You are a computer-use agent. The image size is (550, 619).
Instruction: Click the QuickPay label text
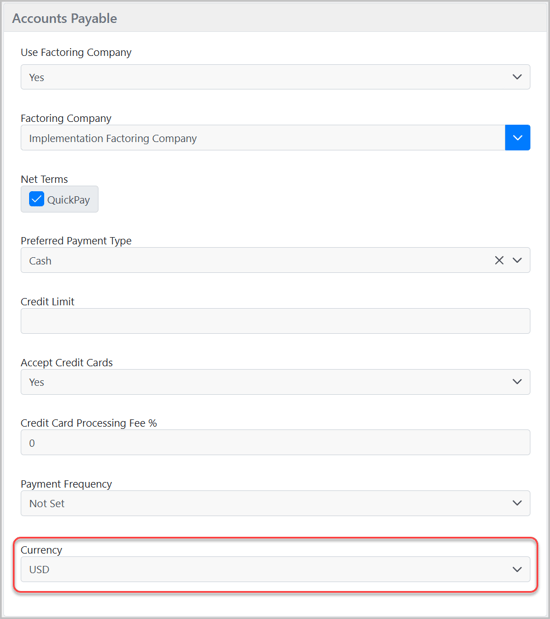pyautogui.click(x=69, y=200)
